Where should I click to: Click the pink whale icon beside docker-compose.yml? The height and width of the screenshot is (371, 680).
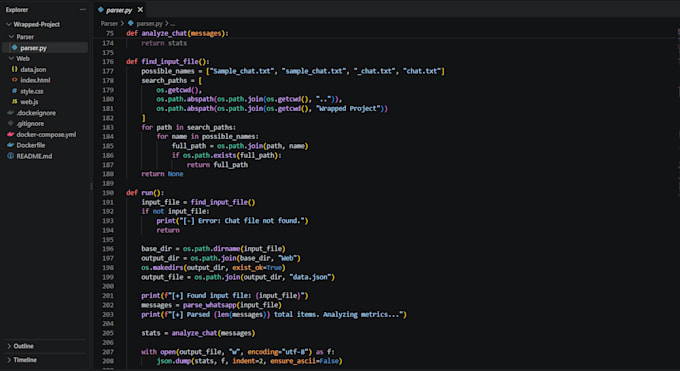(11, 135)
